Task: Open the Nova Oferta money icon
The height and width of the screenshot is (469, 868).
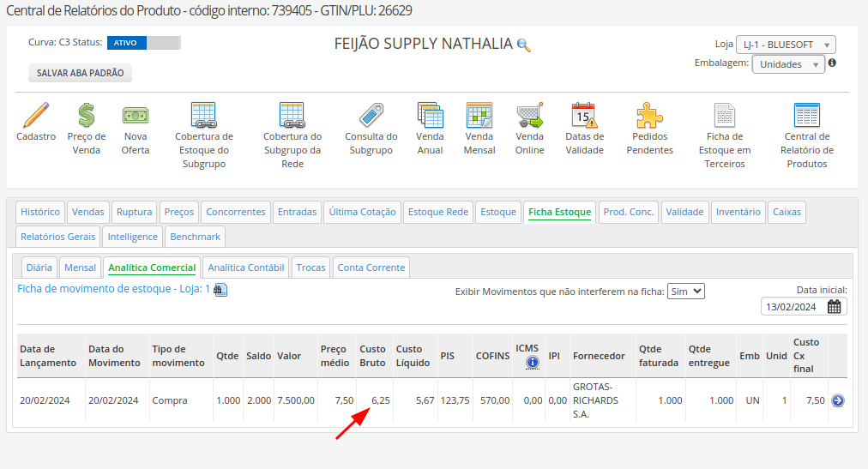Action: point(136,115)
